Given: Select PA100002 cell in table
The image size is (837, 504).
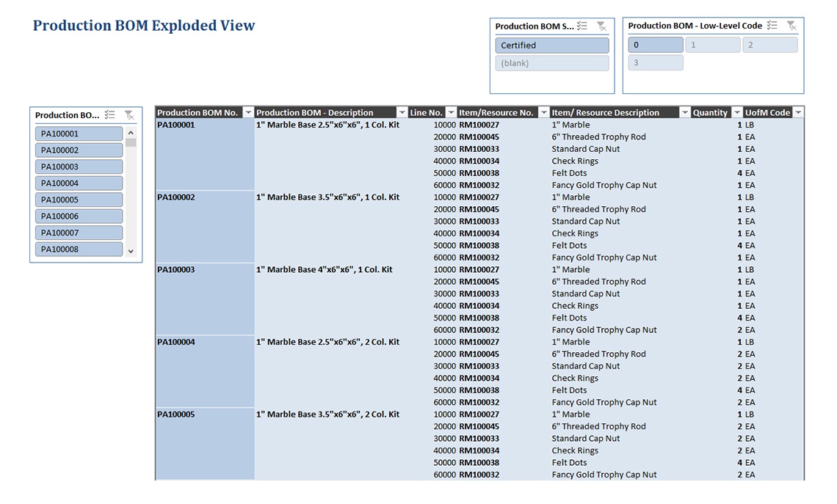Looking at the screenshot, I should [176, 197].
